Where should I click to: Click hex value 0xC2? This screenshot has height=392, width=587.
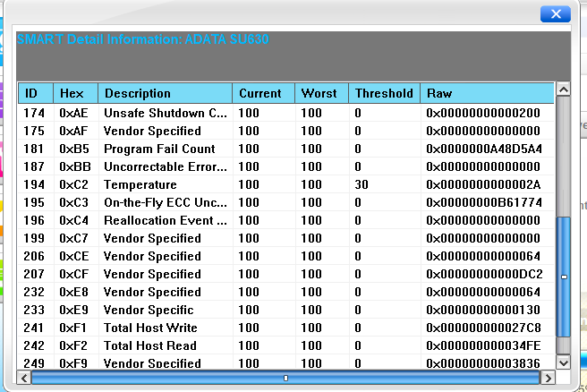(x=73, y=184)
